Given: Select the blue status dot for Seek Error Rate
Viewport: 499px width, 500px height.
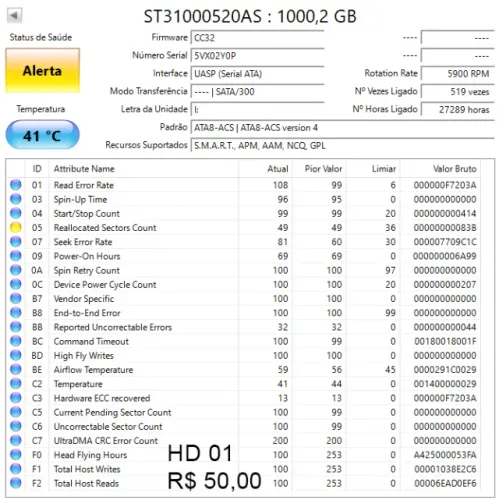Looking at the screenshot, I should click(x=15, y=242).
